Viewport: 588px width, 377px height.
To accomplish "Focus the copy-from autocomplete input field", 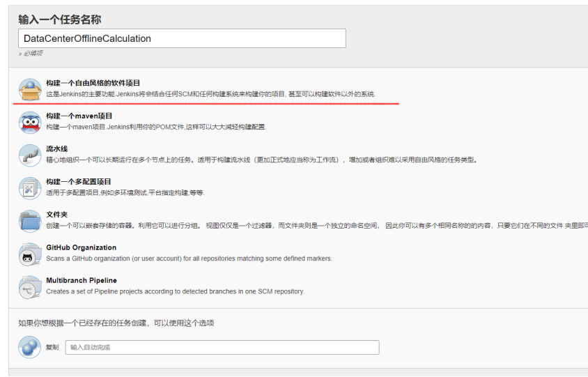I will coord(222,347).
